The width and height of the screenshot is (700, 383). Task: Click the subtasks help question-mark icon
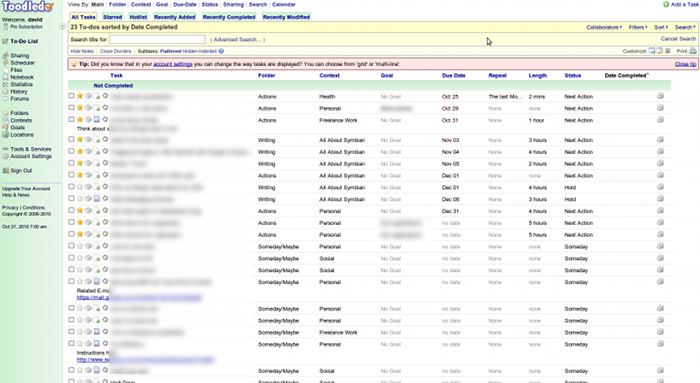tap(221, 51)
